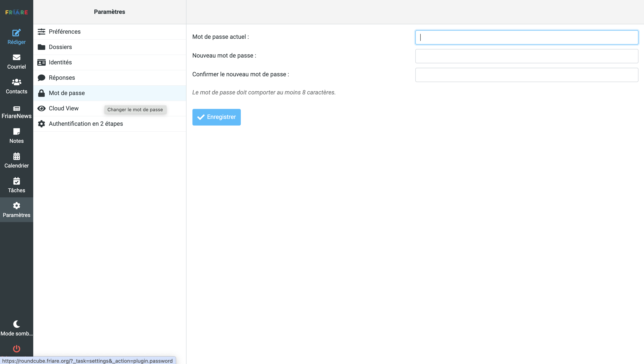Open the Notes sticky icon
The image size is (644, 364).
pos(16,131)
